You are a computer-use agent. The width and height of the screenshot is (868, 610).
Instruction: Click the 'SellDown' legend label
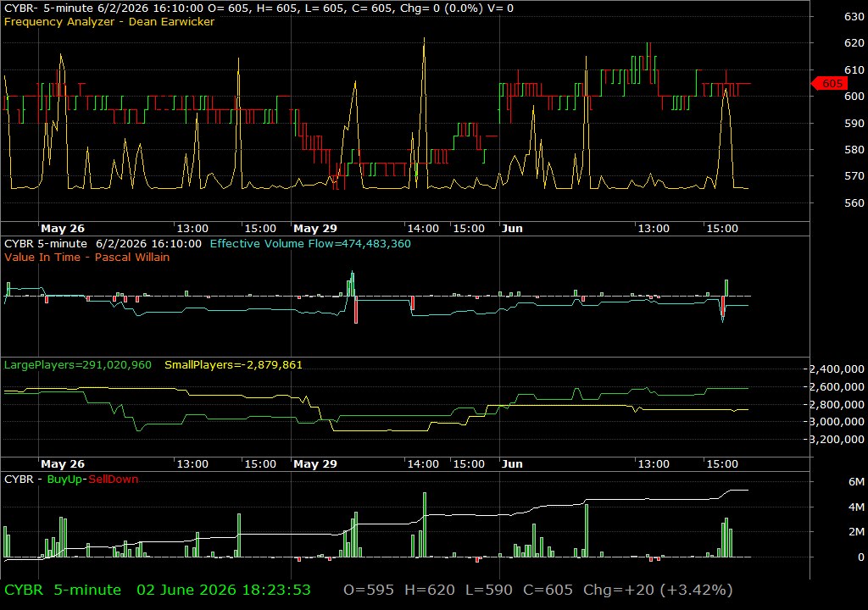click(114, 479)
